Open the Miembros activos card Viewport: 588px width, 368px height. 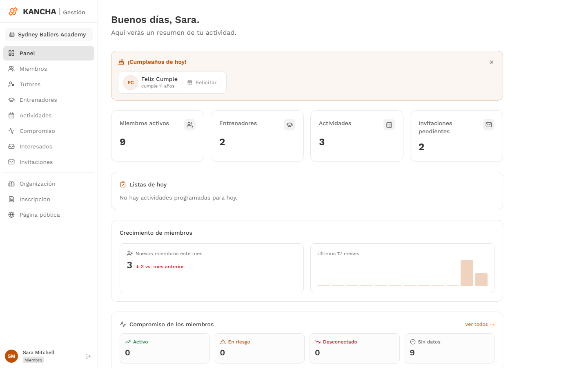(x=158, y=136)
